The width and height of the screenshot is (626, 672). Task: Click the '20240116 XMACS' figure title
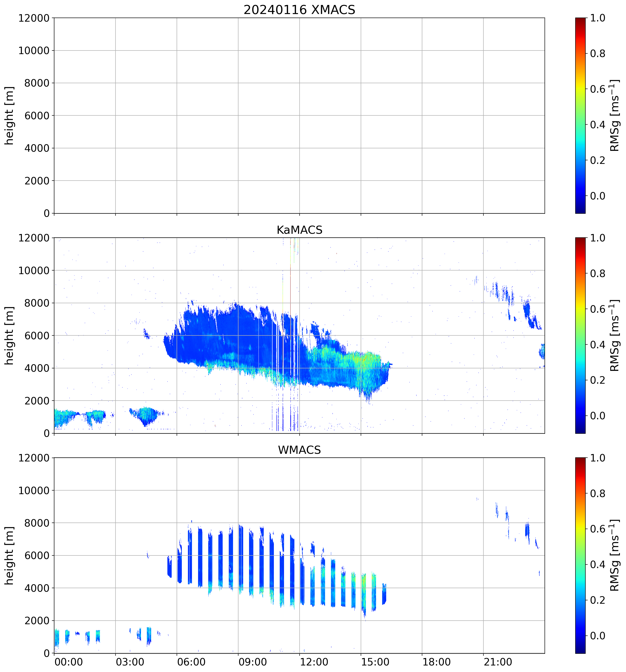pos(299,10)
